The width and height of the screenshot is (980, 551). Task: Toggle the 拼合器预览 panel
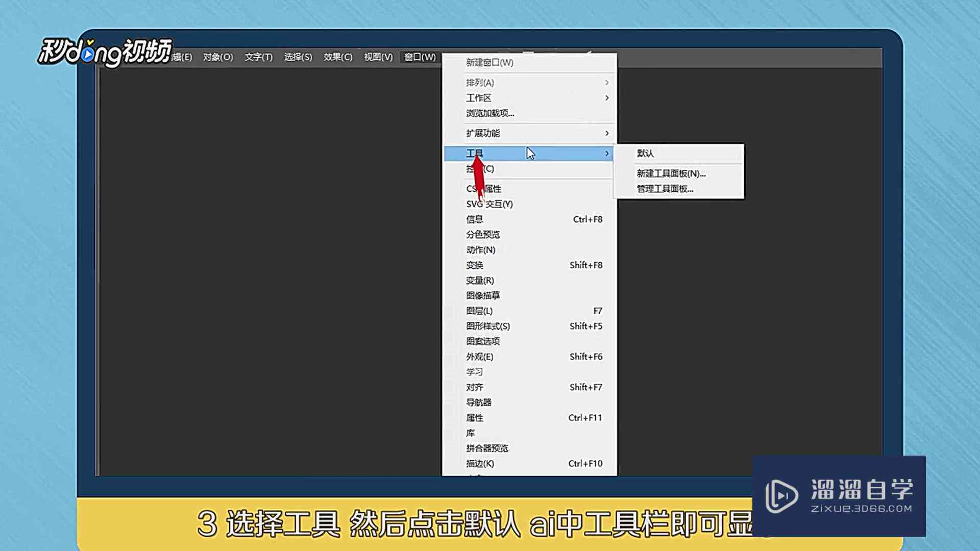[530, 448]
